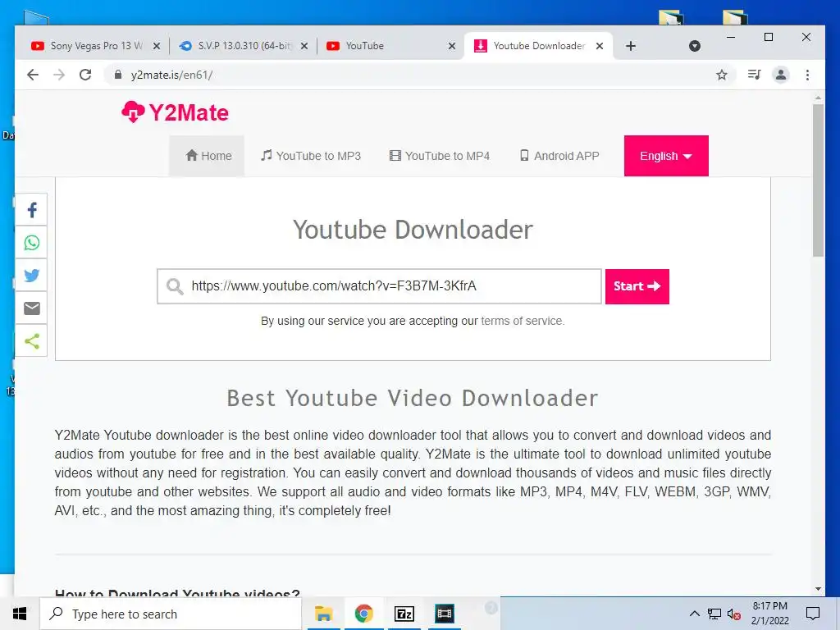Open the terms of service link
Image resolution: width=840 pixels, height=630 pixels.
[x=523, y=321]
